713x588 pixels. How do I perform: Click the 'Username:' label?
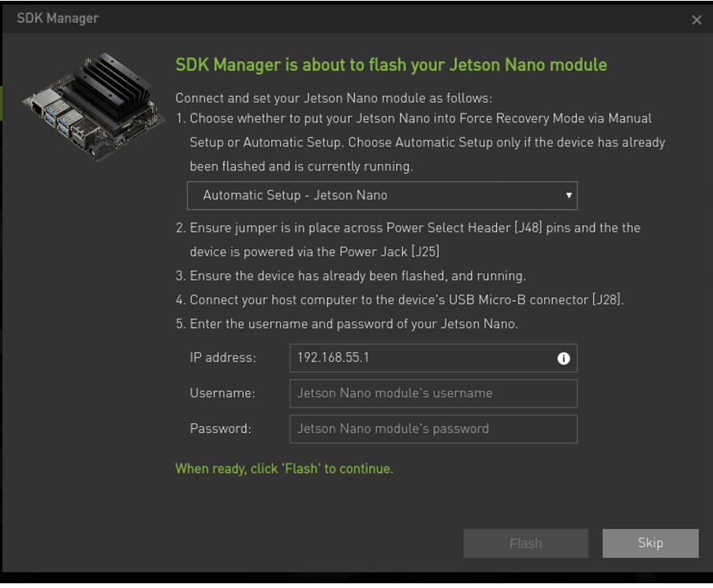222,393
